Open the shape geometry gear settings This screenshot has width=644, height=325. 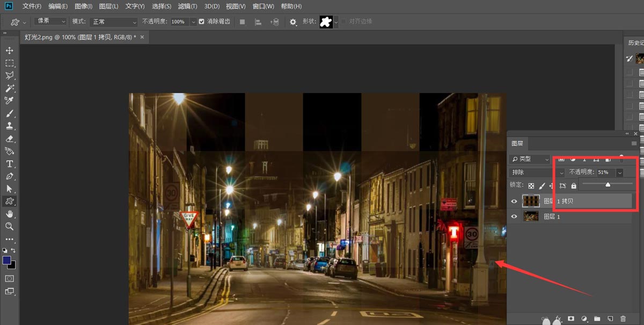click(293, 22)
